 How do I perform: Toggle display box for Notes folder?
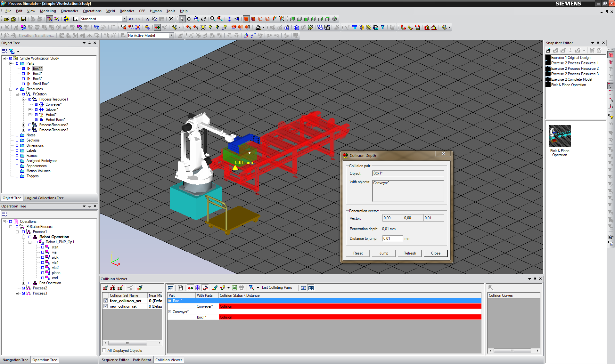click(x=17, y=135)
